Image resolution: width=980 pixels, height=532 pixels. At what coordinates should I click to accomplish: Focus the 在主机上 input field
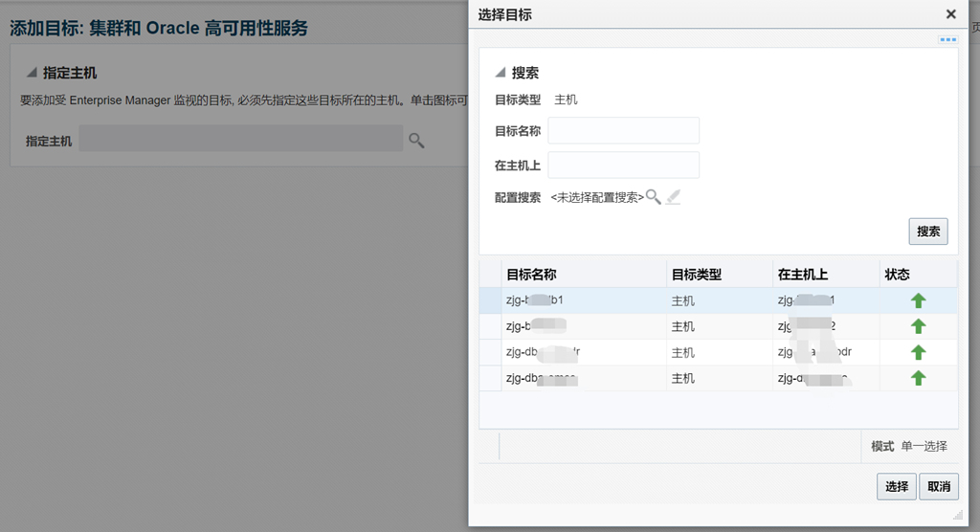click(623, 165)
